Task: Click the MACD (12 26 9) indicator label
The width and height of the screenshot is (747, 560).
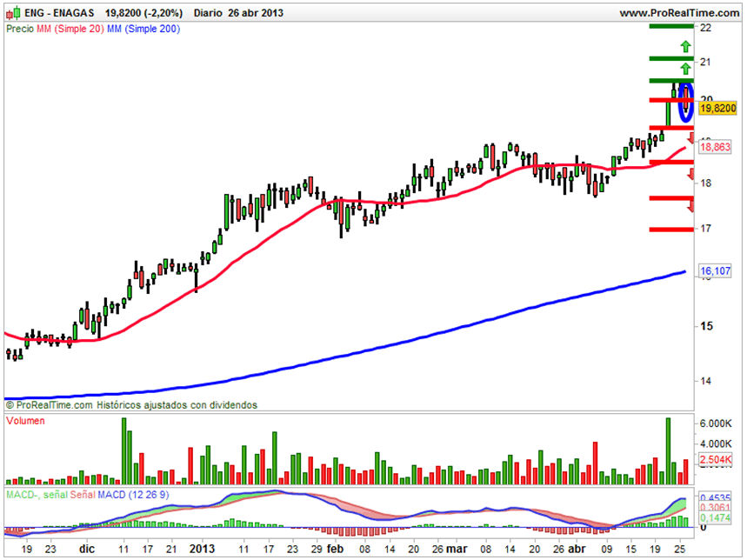Action: [133, 495]
